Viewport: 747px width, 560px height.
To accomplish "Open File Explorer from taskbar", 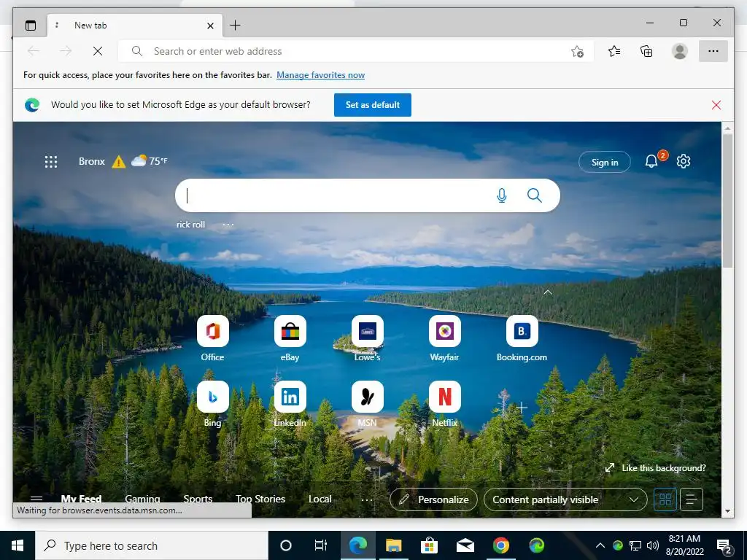I will [393, 545].
